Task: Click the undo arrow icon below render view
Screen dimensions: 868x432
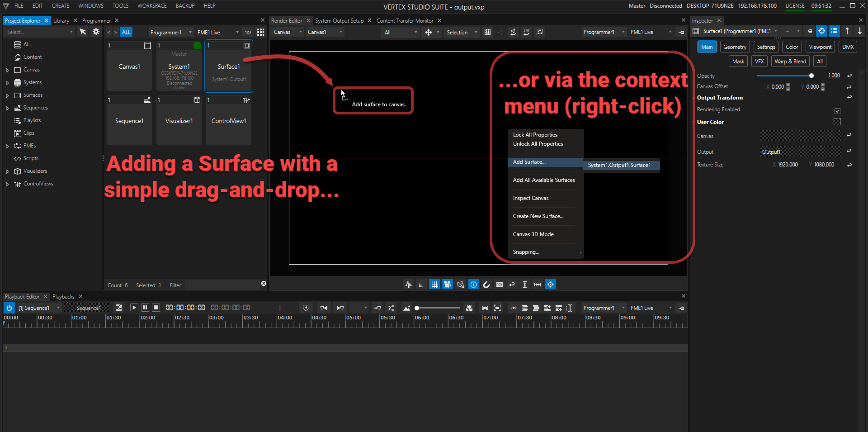Action: click(x=512, y=285)
